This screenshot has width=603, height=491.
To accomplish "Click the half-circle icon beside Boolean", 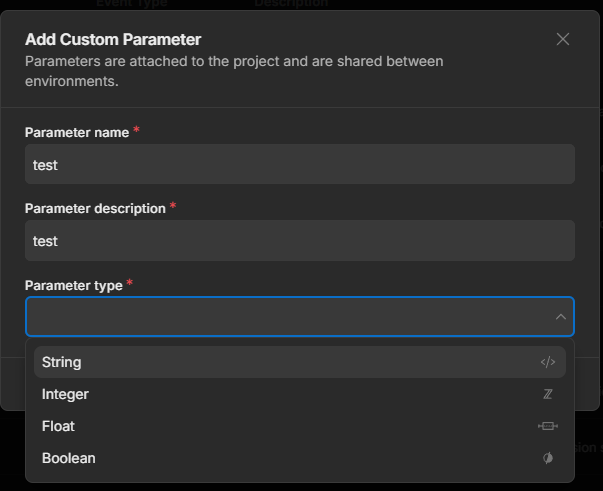I will [547, 458].
